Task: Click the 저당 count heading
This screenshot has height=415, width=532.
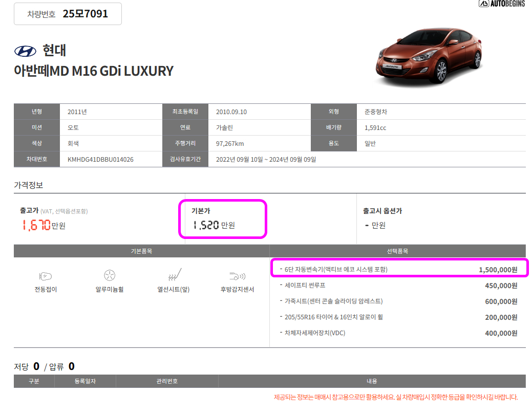Action: click(x=27, y=366)
